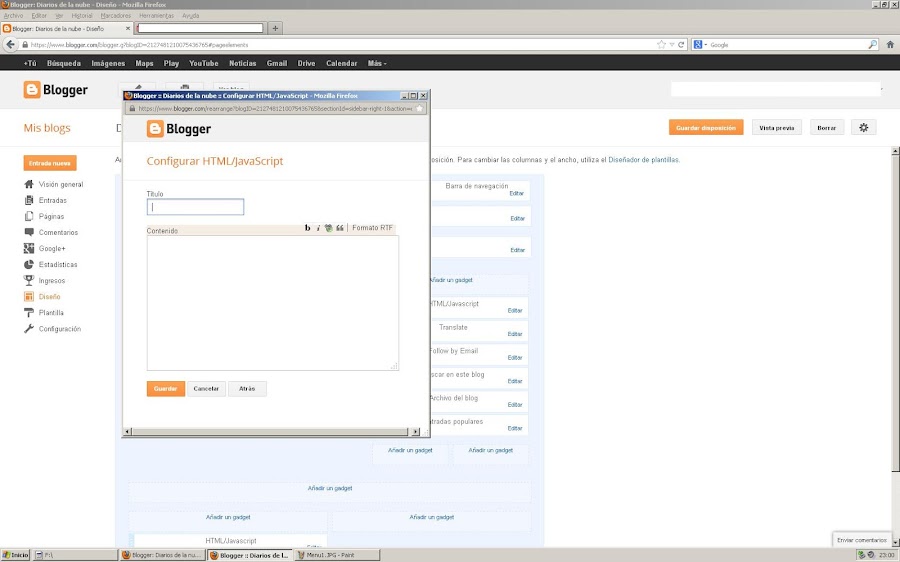Bookmark main page with star icon

[661, 44]
